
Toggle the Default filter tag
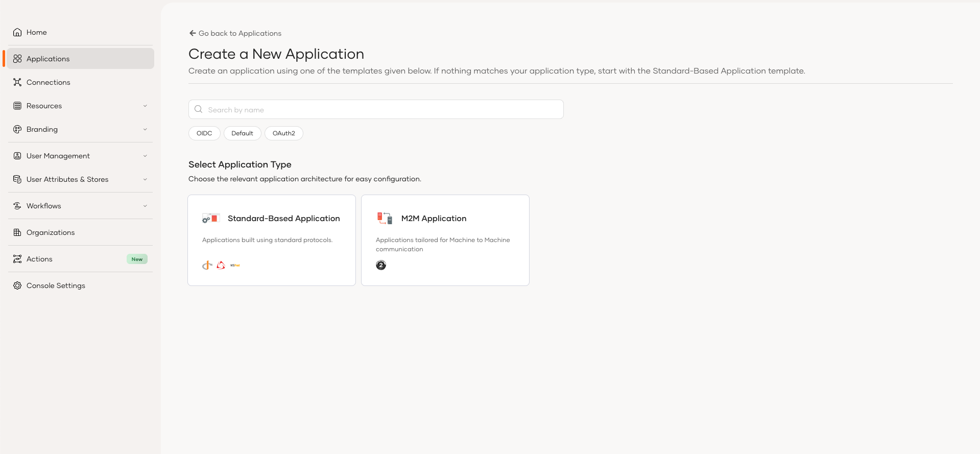[242, 133]
